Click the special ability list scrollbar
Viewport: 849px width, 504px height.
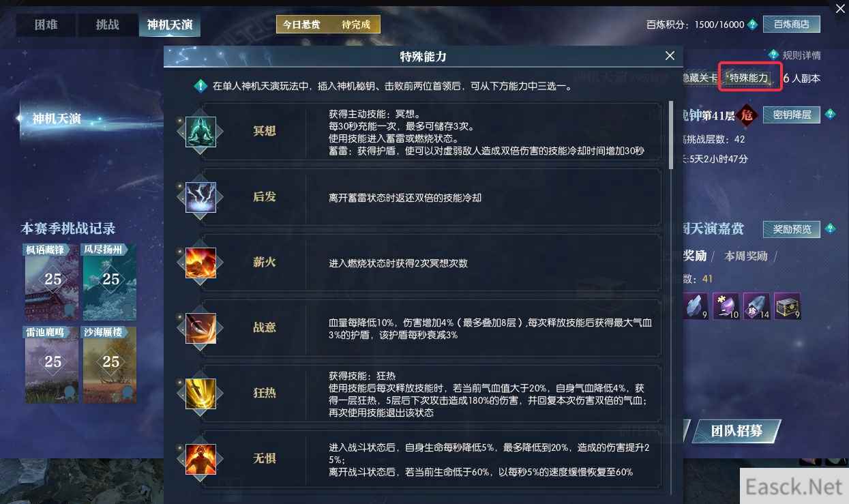672,135
